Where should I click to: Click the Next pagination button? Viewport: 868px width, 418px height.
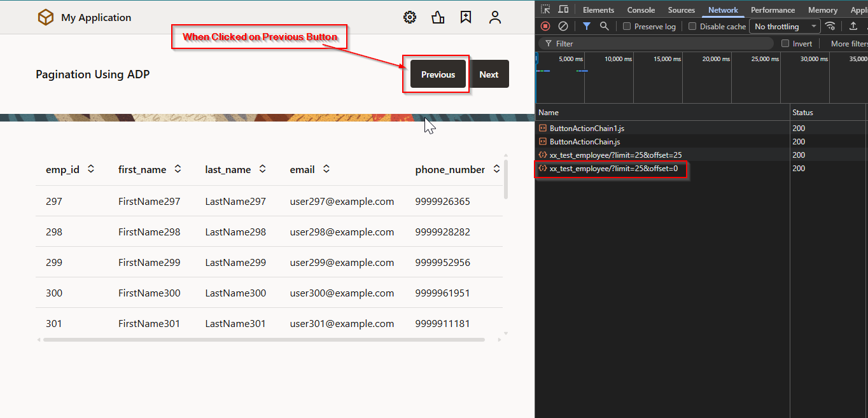point(489,74)
